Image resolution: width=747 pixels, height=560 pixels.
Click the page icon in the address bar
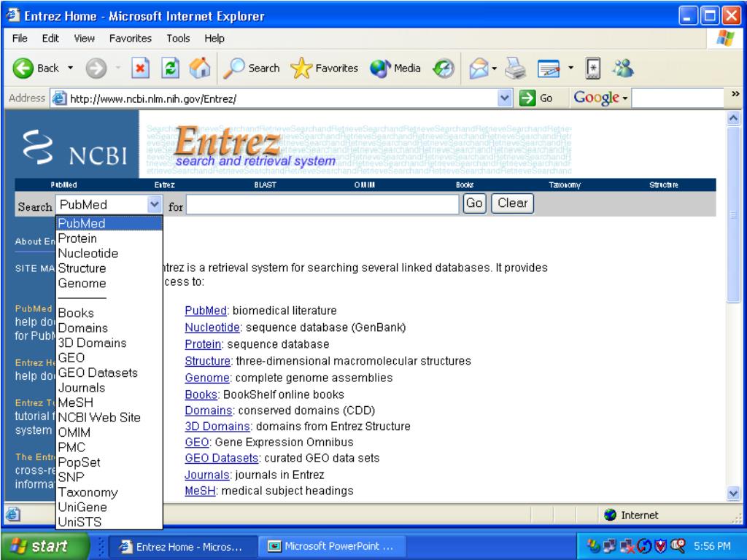click(59, 98)
